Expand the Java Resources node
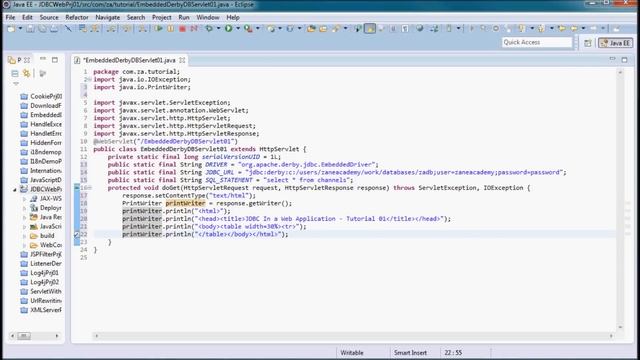 pyautogui.click(x=24, y=217)
